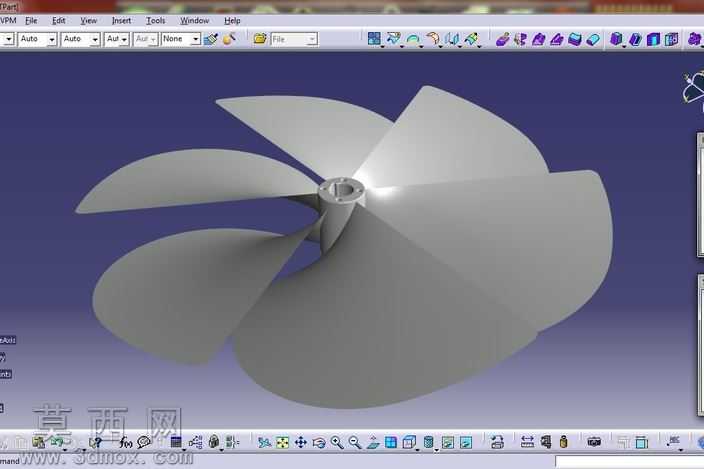This screenshot has height=469, width=704.
Task: Toggle Swap Visible Space icon
Action: pyautogui.click(x=466, y=443)
